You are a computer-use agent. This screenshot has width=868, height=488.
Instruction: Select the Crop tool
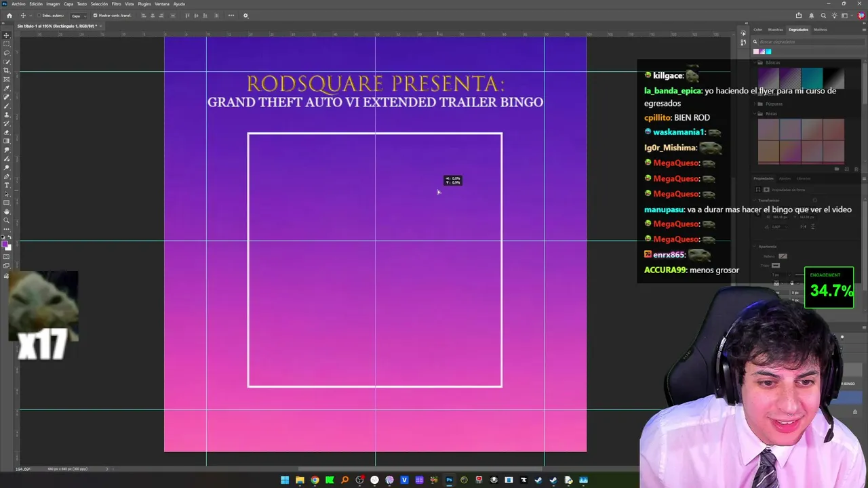[7, 70]
